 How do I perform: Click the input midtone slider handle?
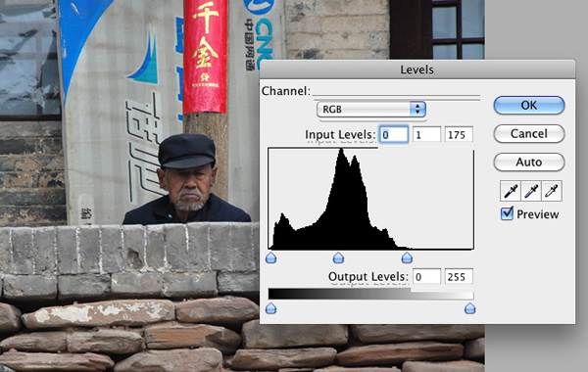[338, 257]
